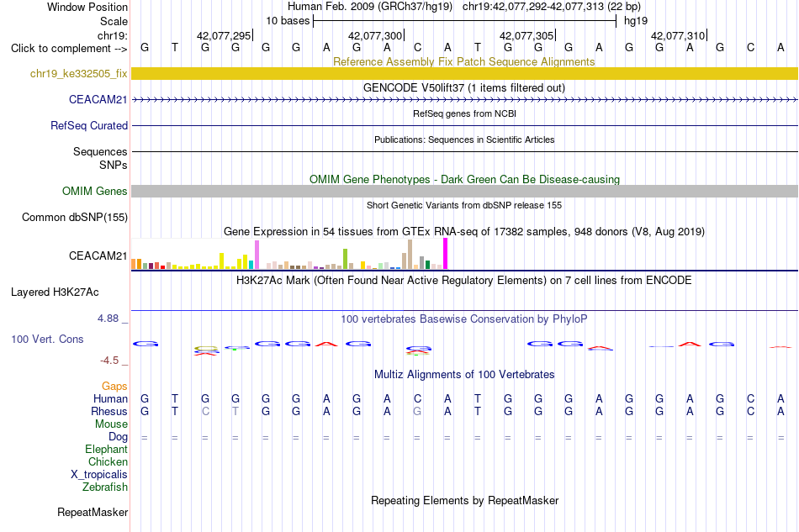
Task: Select the Rhesus alignment row label
Action: [x=109, y=411]
